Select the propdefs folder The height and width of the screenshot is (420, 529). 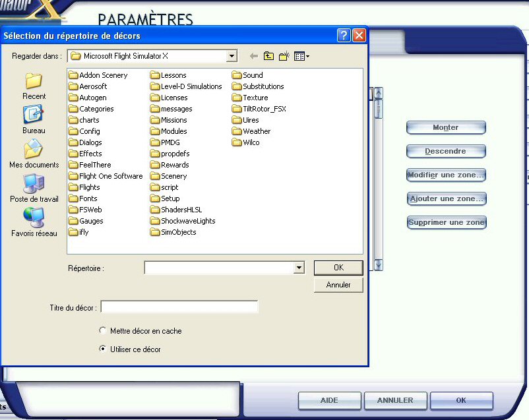[170, 154]
